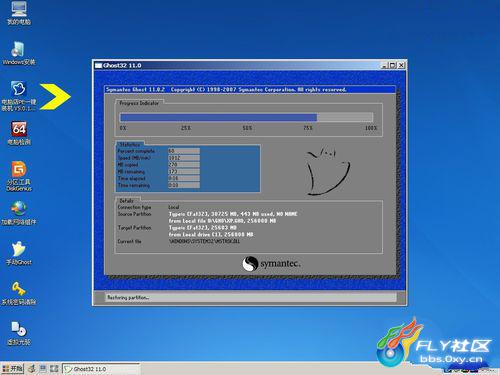The width and height of the screenshot is (500, 375).
Task: Click the Start button on taskbar
Action: click(x=12, y=368)
